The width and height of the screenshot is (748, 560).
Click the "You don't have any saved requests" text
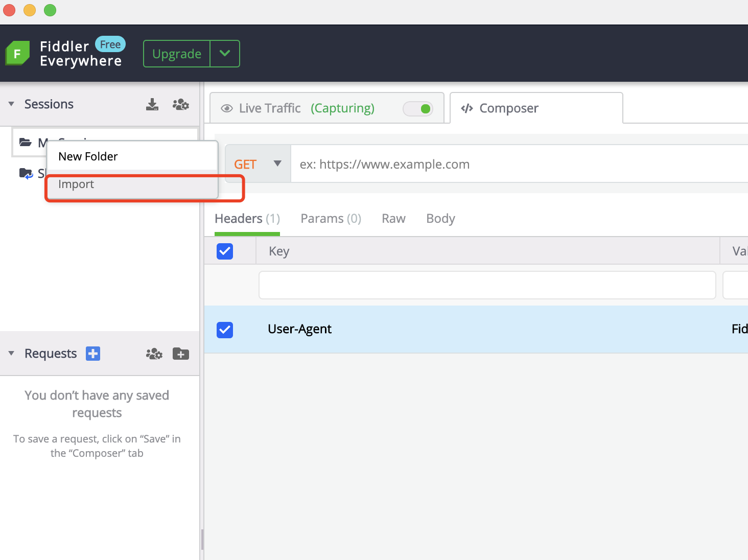coord(97,404)
